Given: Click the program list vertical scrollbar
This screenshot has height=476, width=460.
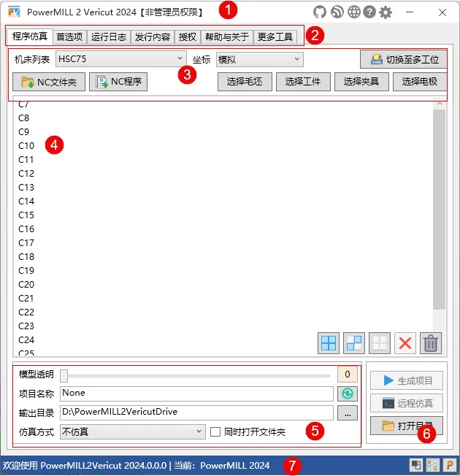Looking at the screenshot, I should [439, 210].
